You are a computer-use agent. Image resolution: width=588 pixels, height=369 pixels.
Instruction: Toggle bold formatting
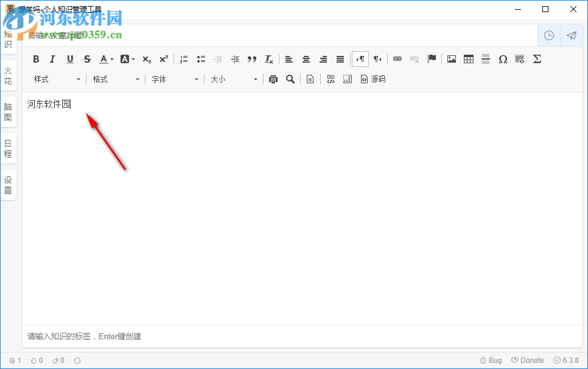point(36,59)
